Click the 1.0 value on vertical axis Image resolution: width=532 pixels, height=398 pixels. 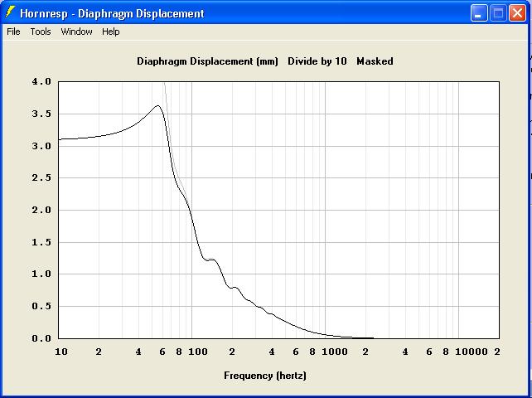[41, 274]
